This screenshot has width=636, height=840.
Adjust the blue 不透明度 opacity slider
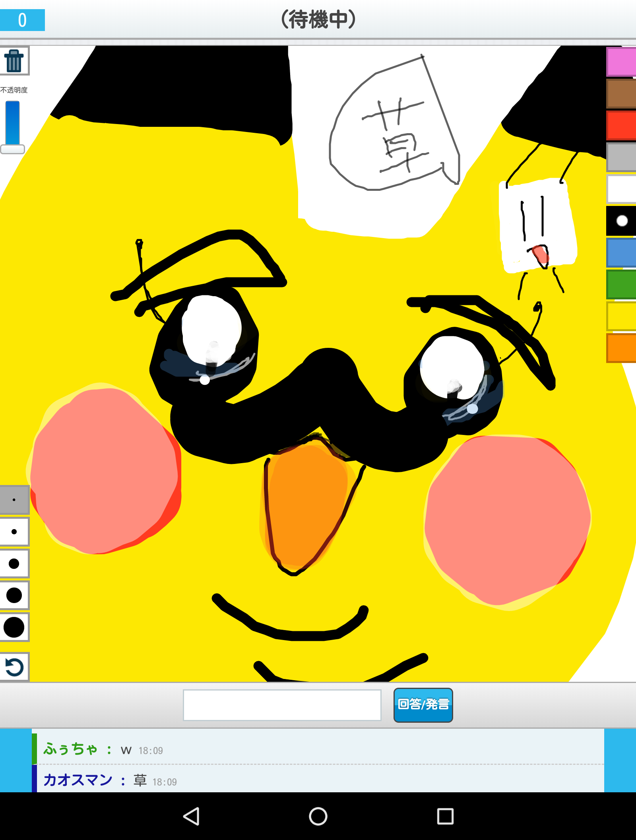[13, 126]
